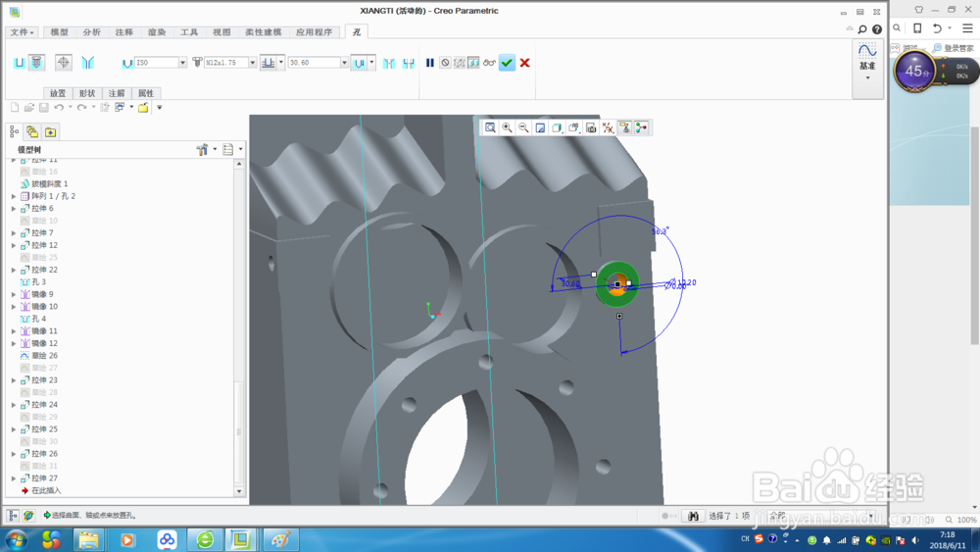Screen dimensions: 980x552
Task: Click the binoculars find icon in status bar
Action: (x=693, y=516)
